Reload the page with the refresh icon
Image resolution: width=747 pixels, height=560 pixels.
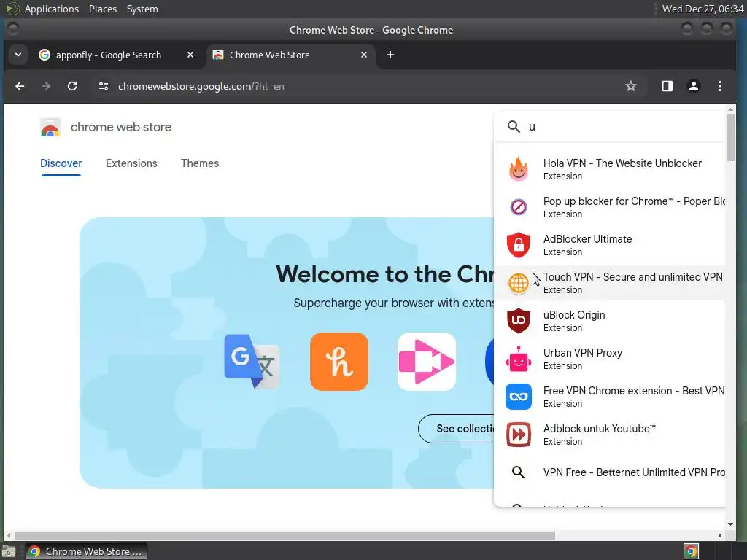[x=72, y=86]
